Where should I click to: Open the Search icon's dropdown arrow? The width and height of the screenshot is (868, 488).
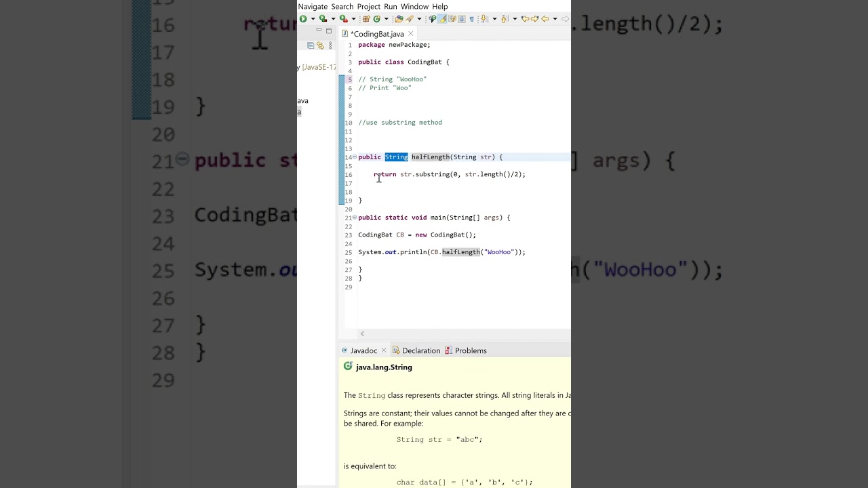tap(419, 19)
